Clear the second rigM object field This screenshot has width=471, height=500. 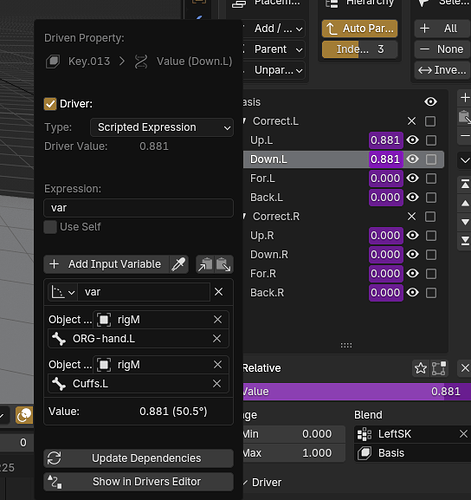pos(218,365)
